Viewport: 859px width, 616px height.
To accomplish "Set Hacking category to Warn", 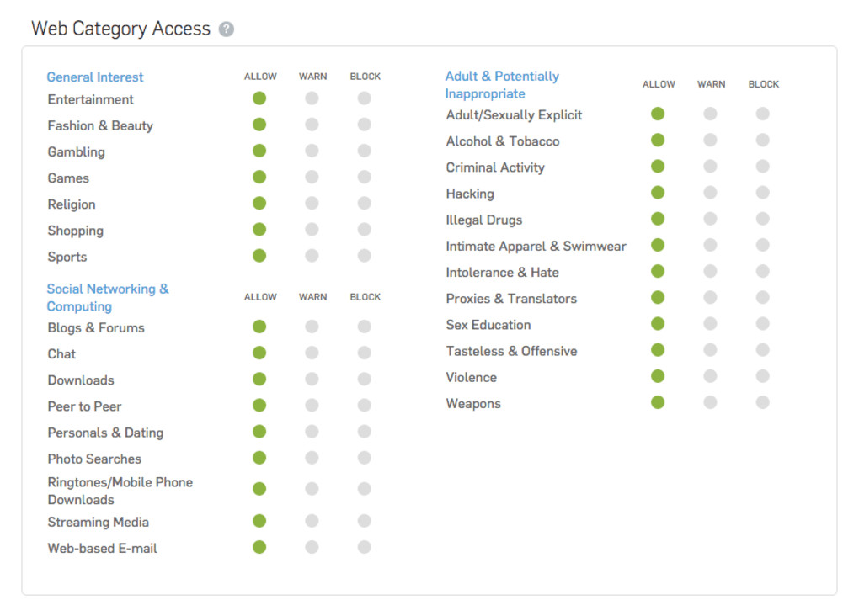I will 710,193.
